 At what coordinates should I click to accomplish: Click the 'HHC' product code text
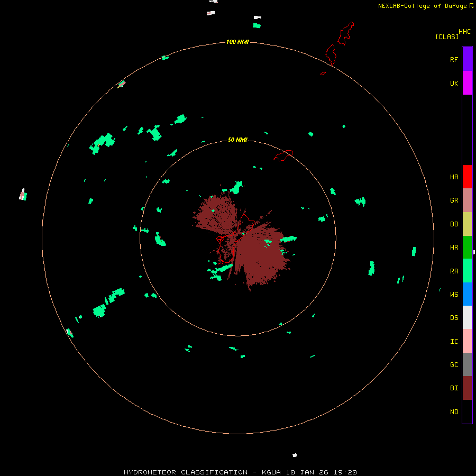pyautogui.click(x=464, y=32)
